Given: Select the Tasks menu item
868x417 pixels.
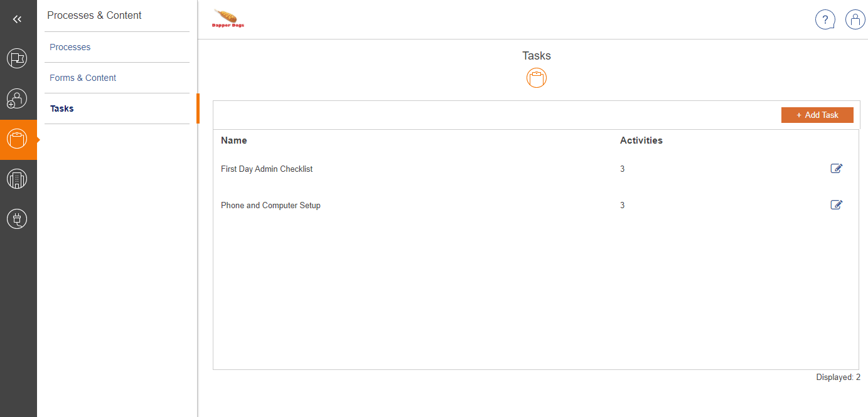Looking at the screenshot, I should click(62, 108).
